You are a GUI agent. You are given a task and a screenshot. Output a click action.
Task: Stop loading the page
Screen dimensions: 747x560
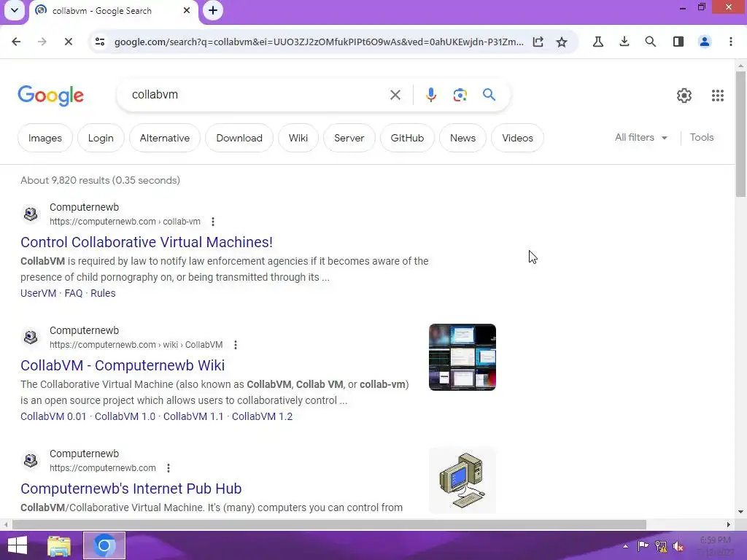click(x=68, y=42)
